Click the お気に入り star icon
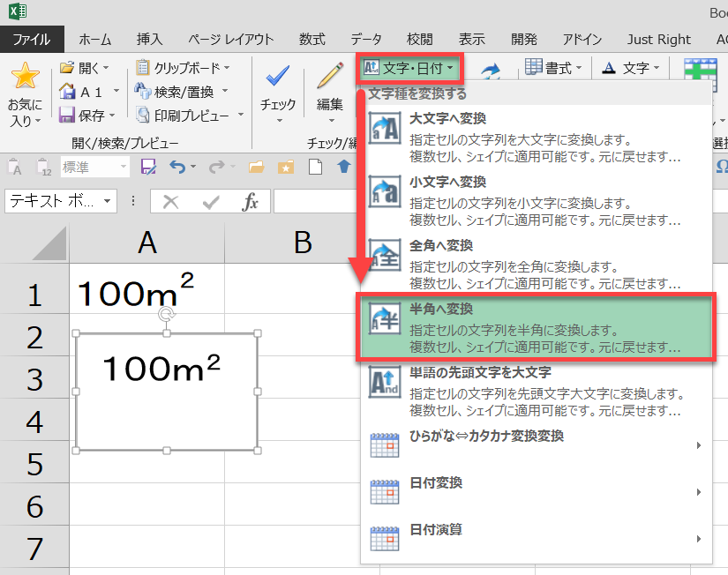This screenshot has height=575, width=728. (25, 77)
